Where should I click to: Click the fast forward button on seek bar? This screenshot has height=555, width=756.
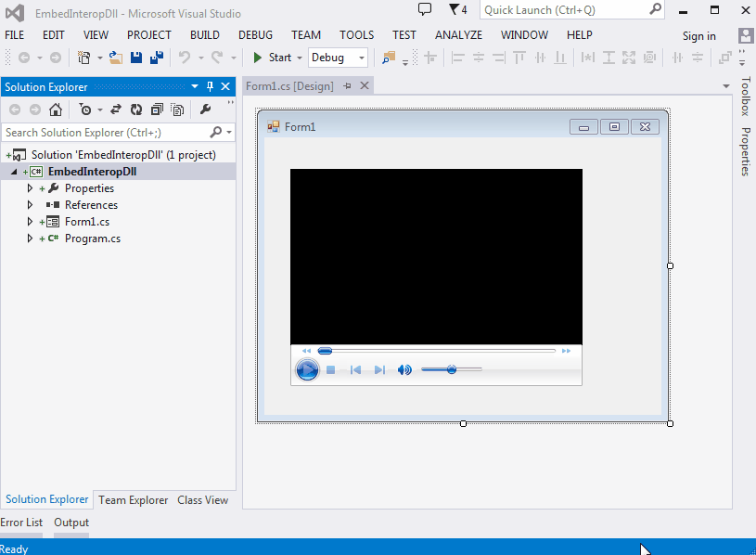point(566,351)
